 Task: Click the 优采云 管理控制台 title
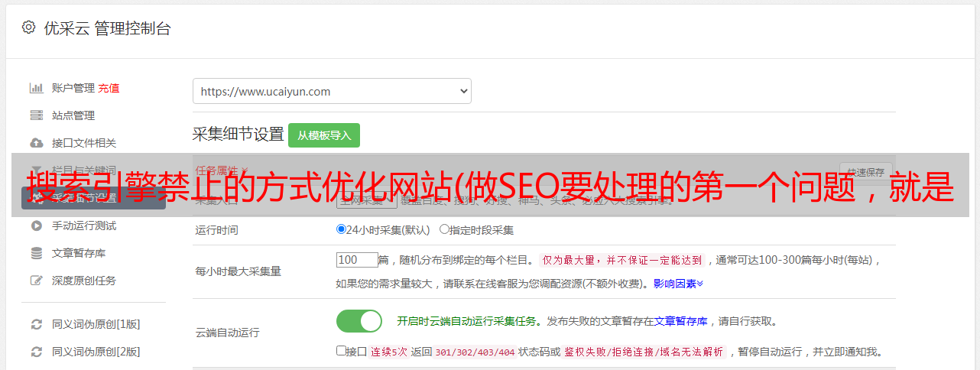(x=107, y=28)
